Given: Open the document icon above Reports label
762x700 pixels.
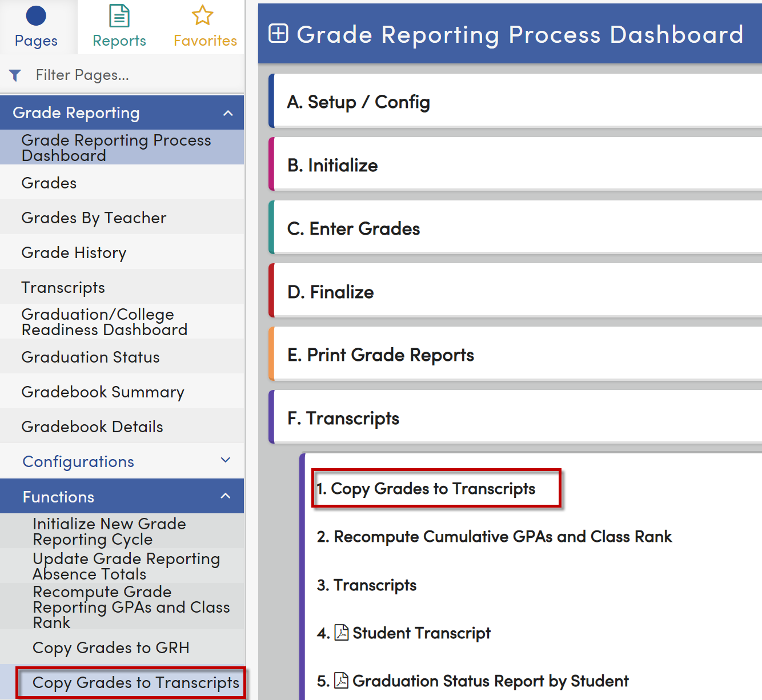Looking at the screenshot, I should pyautogui.click(x=119, y=15).
